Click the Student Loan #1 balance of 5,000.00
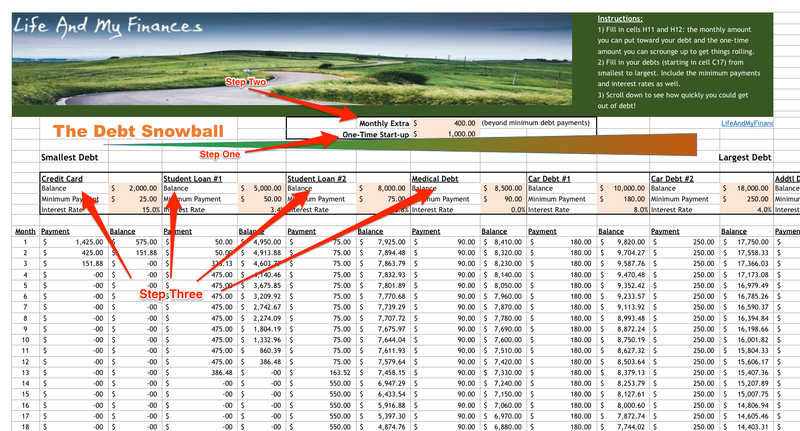800x431 pixels. click(258, 188)
